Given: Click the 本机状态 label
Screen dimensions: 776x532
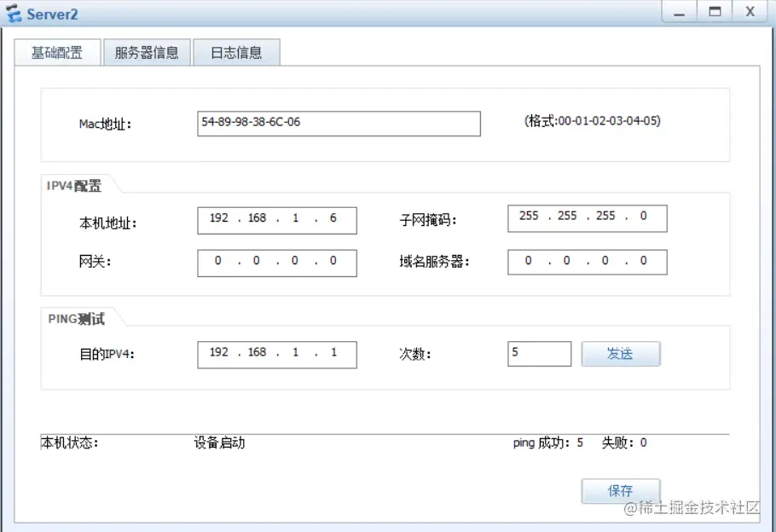Looking at the screenshot, I should pos(70,442).
